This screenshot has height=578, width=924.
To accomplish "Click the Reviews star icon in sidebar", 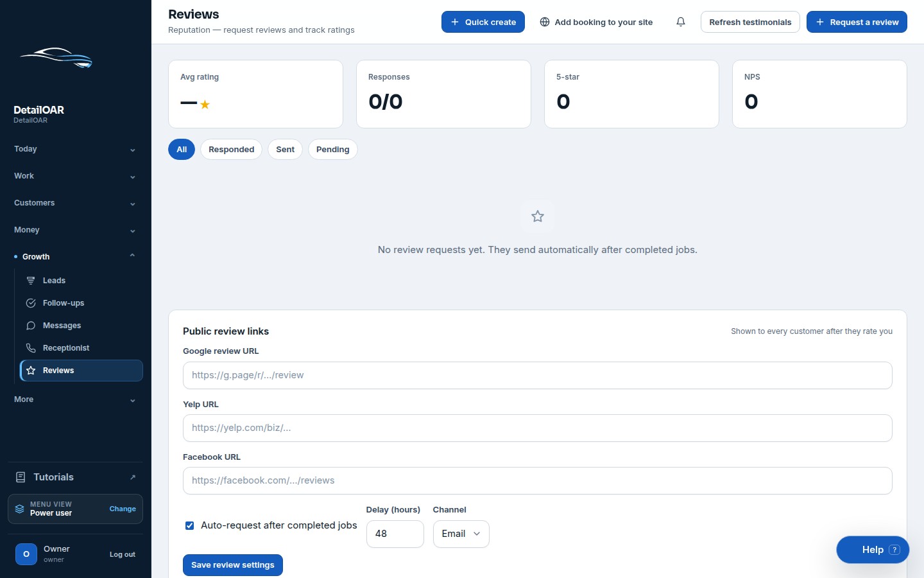I will click(x=31, y=371).
